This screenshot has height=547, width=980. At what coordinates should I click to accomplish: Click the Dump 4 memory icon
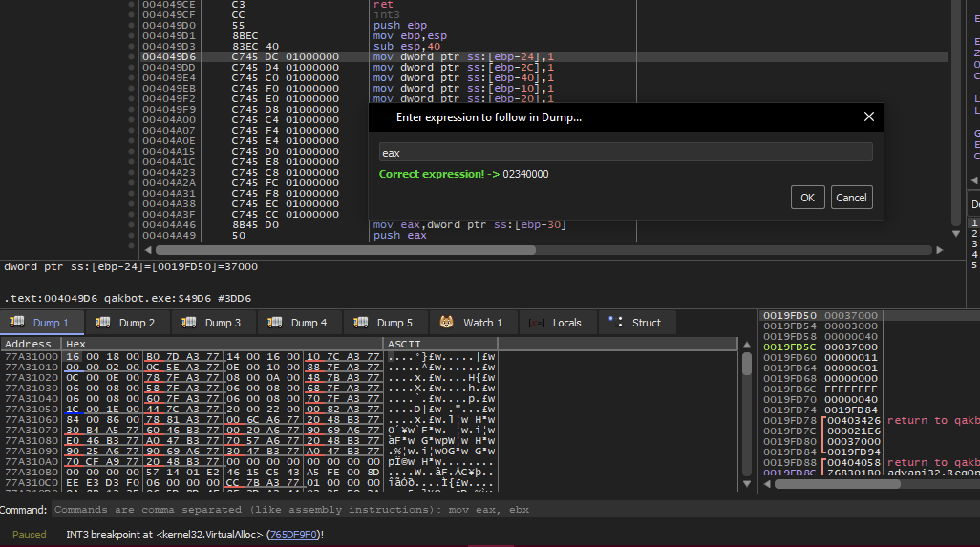pos(275,322)
